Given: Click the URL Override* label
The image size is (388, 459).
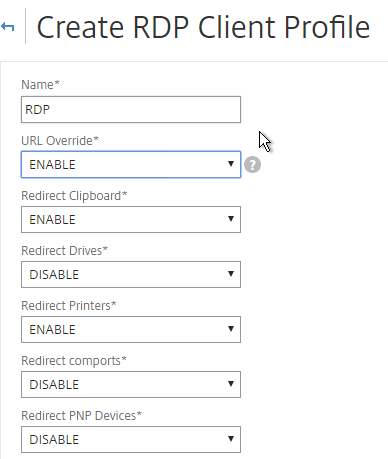Looking at the screenshot, I should pos(60,141).
